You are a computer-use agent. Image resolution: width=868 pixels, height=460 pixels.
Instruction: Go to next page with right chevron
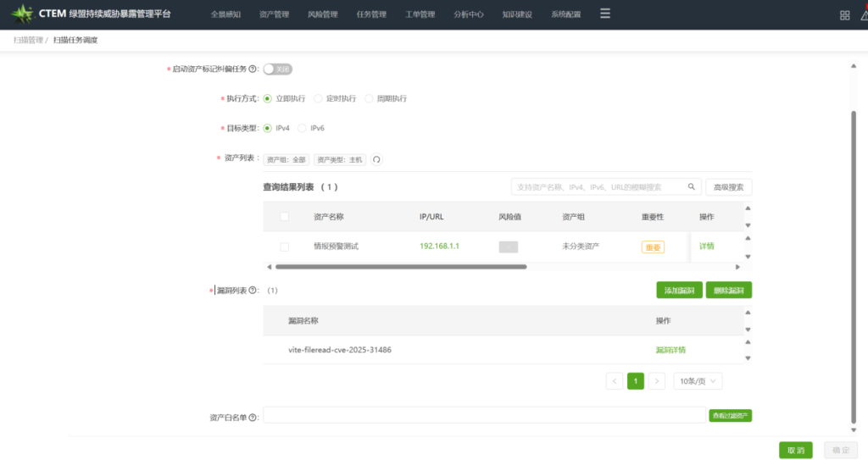(657, 381)
